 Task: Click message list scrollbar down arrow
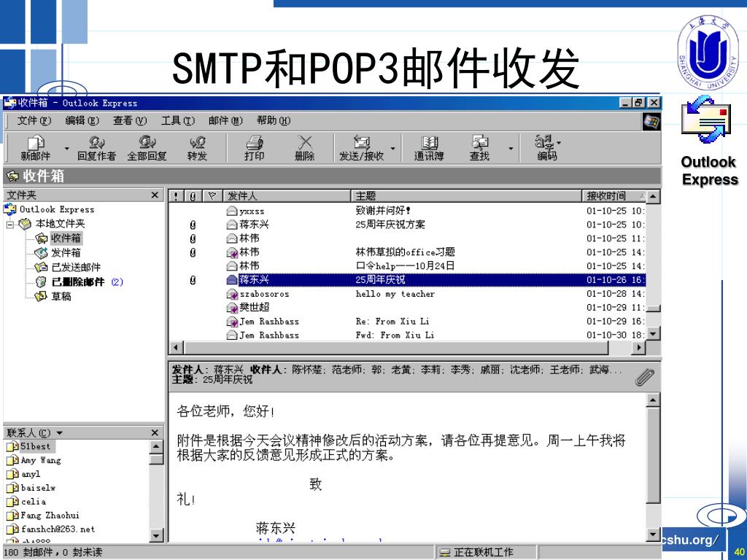[653, 333]
